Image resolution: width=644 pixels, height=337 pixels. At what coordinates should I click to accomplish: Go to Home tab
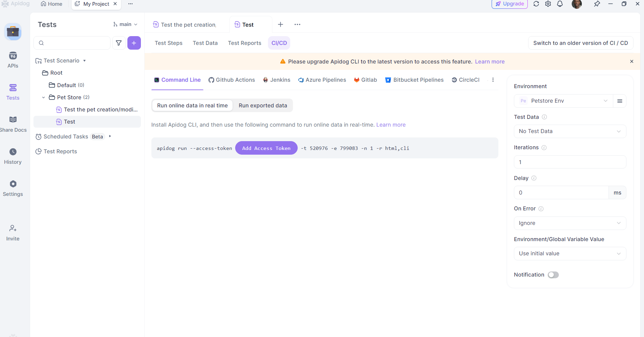click(52, 4)
